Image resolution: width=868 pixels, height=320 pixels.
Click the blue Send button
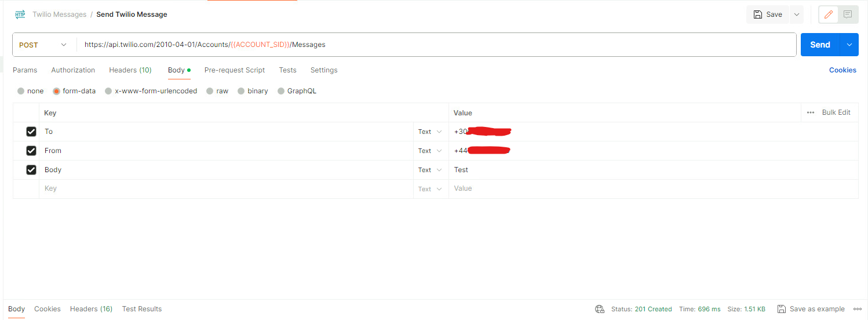pos(820,45)
